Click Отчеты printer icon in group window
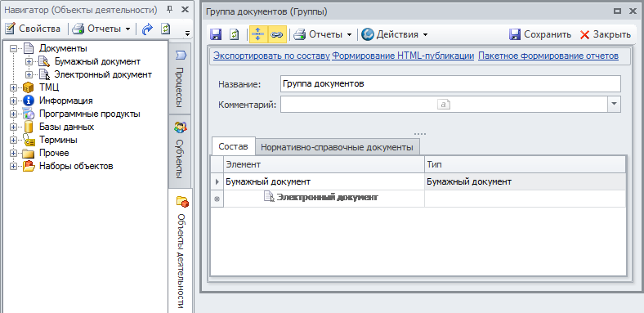 coord(299,34)
